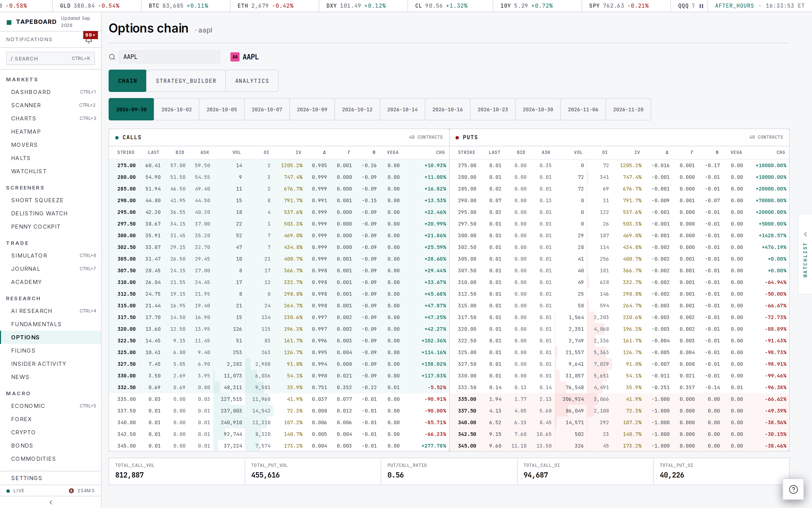The width and height of the screenshot is (812, 508).
Task: Collapse the sidebar with bottom chevron
Action: tap(51, 502)
